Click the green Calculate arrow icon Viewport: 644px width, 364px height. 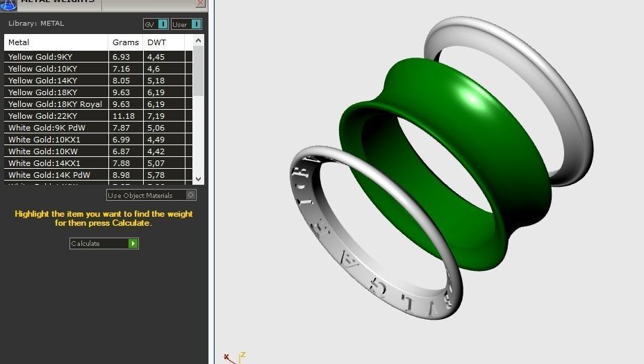click(133, 244)
